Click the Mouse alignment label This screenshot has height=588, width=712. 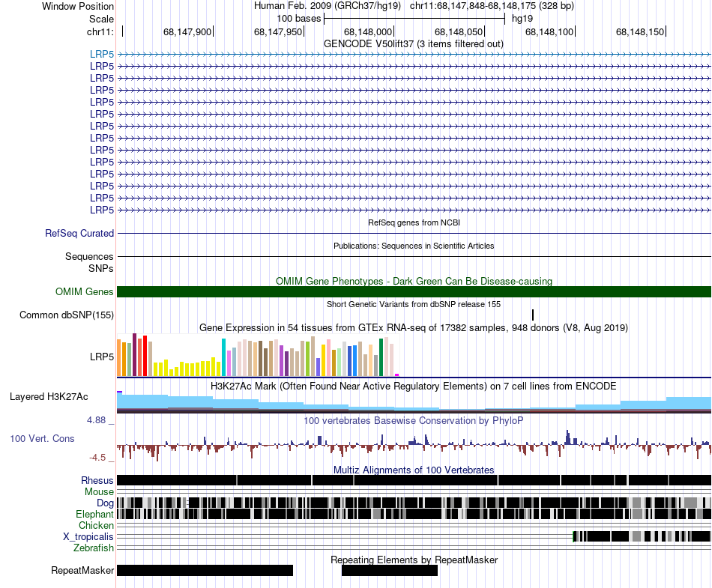pyautogui.click(x=99, y=492)
